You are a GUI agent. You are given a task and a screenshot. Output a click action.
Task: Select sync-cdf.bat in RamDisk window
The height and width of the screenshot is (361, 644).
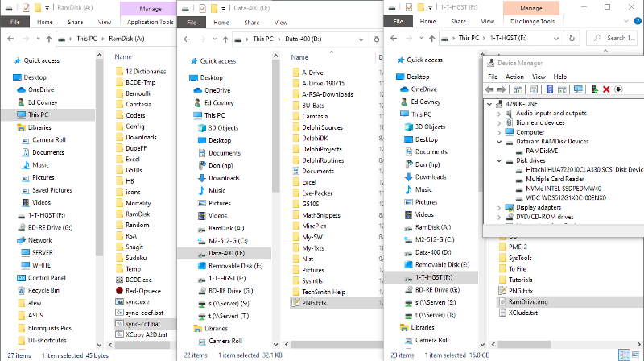point(143,324)
